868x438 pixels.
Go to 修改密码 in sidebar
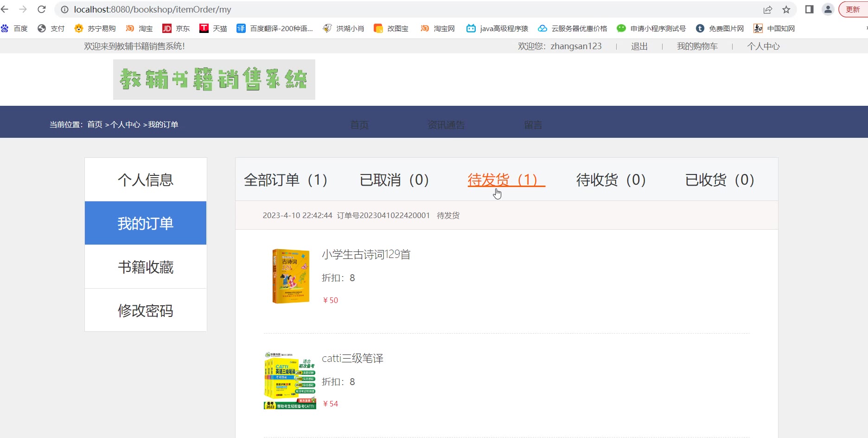(x=146, y=310)
